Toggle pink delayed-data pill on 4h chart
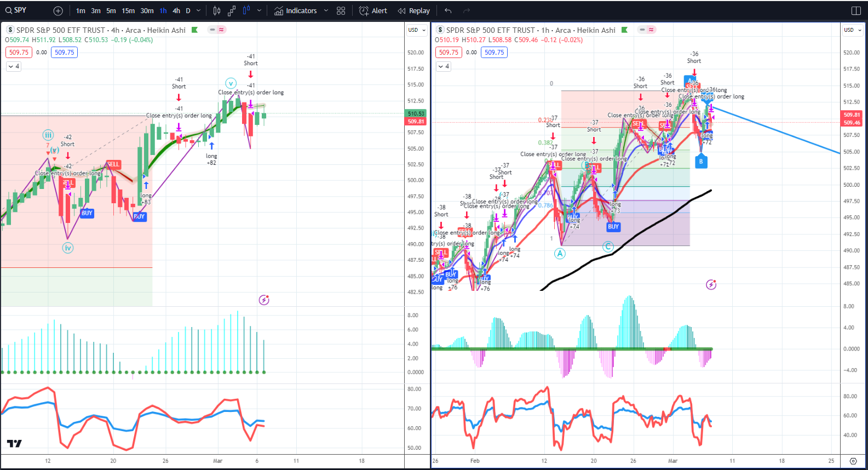Screen dimensions: 868x470 pyautogui.click(x=222, y=30)
